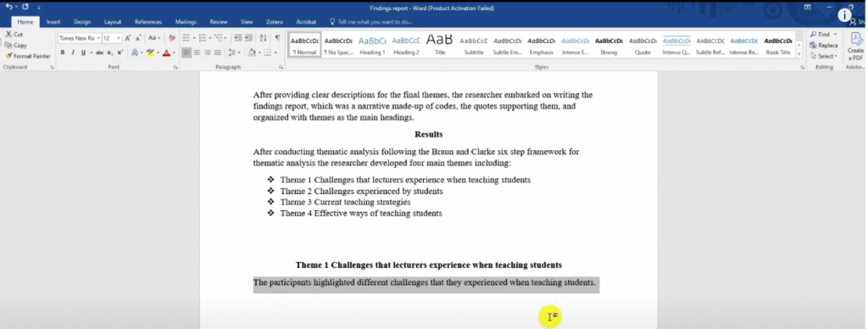Image resolution: width=868 pixels, height=329 pixels.
Task: Apply the Book Title style
Action: click(x=778, y=46)
